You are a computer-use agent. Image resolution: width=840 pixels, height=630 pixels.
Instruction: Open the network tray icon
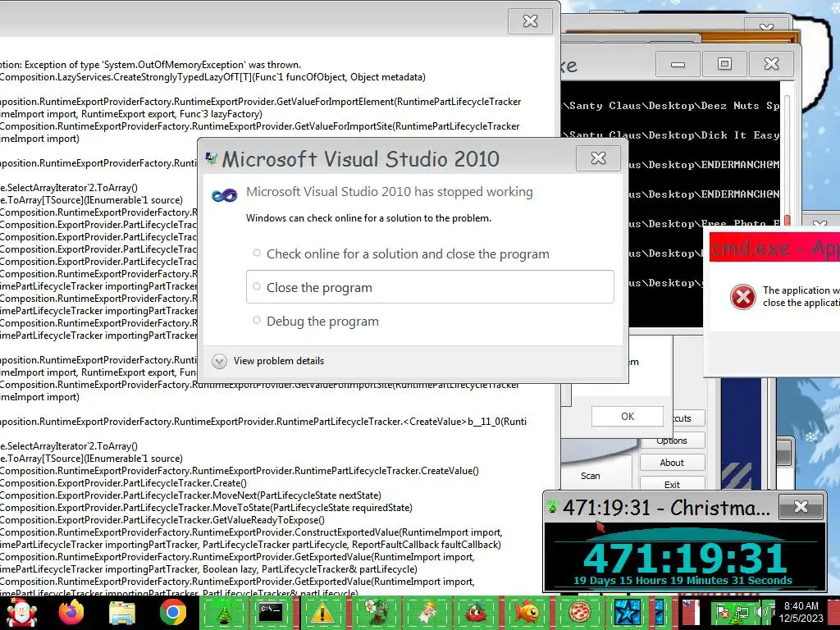pos(742,612)
